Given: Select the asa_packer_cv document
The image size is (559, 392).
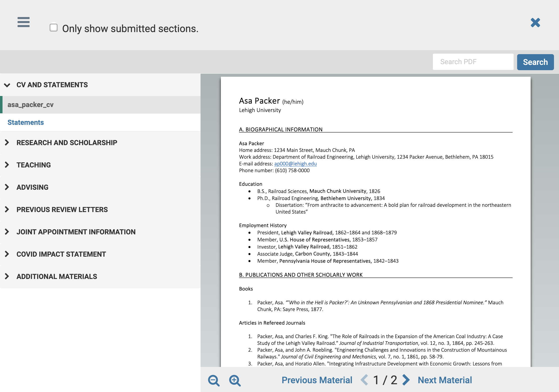Looking at the screenshot, I should point(100,105).
